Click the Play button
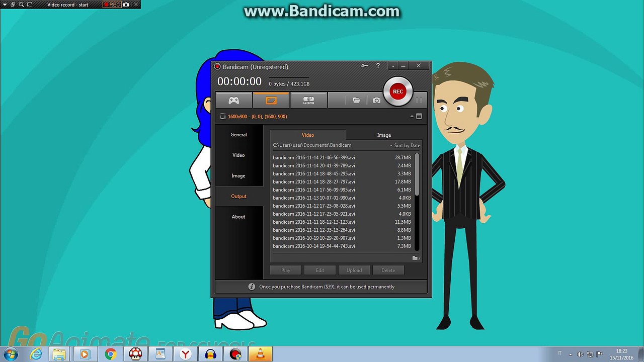Viewport: 644px width, 362px height. [286, 270]
